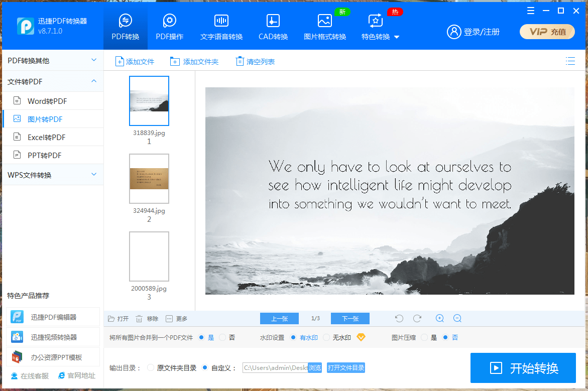The image size is (588, 391).
Task: Rotate the preview image counterclockwise
Action: (x=399, y=318)
